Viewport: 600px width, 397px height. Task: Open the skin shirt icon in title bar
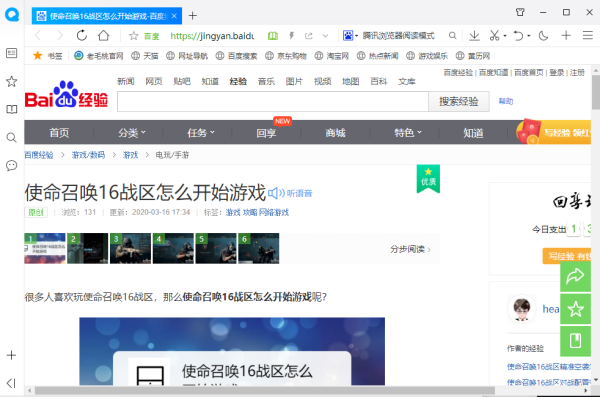pyautogui.click(x=520, y=12)
